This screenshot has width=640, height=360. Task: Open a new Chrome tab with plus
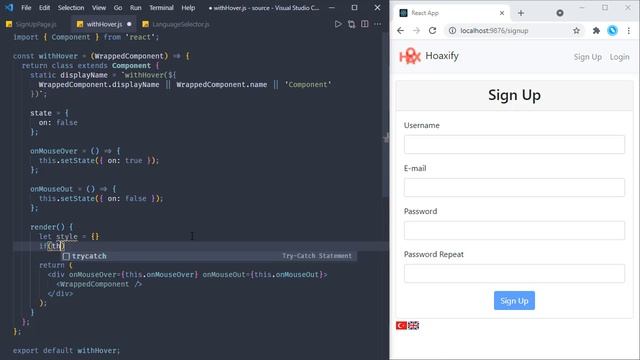coord(521,13)
